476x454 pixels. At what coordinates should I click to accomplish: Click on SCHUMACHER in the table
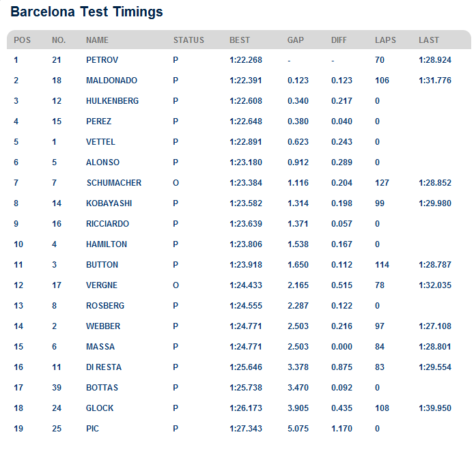114,183
